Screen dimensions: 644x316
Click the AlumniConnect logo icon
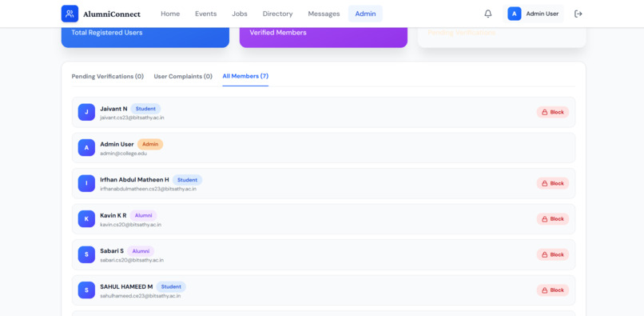coord(70,14)
